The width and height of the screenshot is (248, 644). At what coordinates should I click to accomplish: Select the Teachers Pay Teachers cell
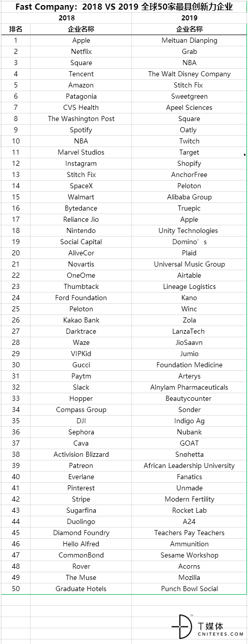click(x=189, y=533)
